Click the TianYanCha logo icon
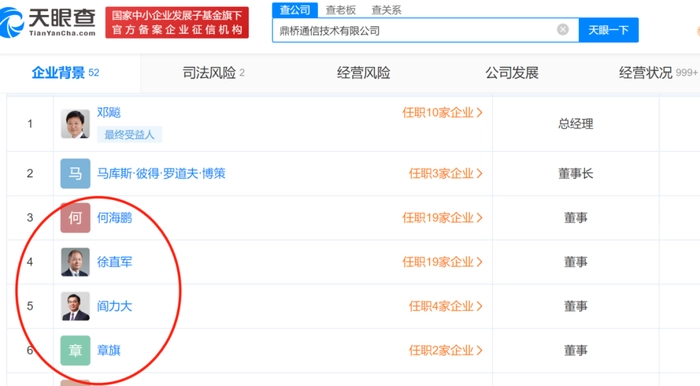Screen dimensions: 700x386 [12, 22]
